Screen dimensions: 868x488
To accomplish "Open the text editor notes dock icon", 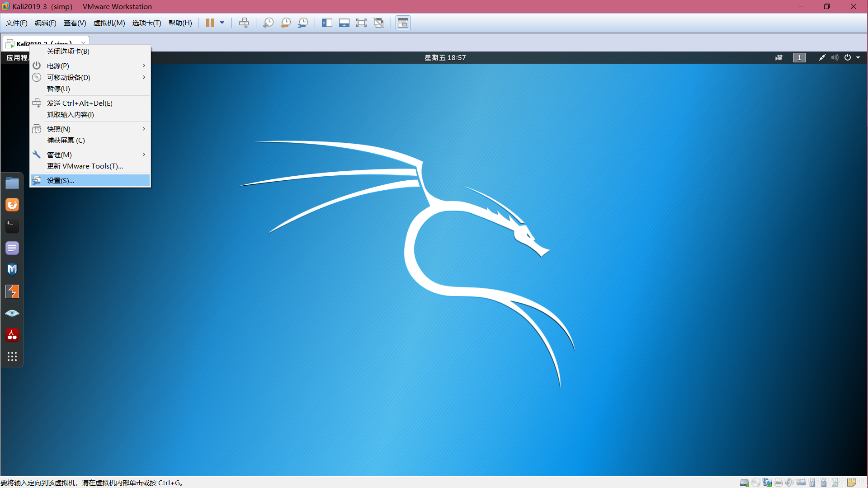I will tap(12, 248).
